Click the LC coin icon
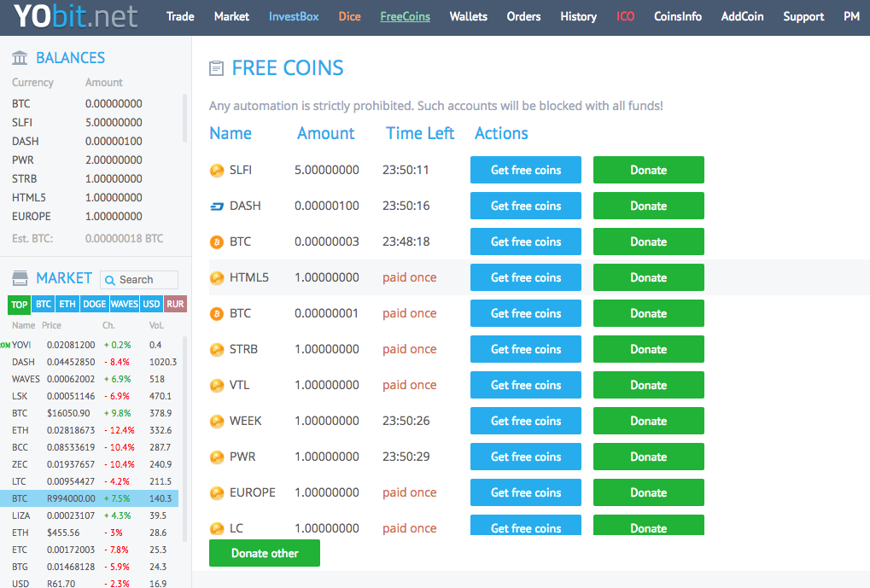Viewport: 870px width, 588px height. (x=217, y=528)
